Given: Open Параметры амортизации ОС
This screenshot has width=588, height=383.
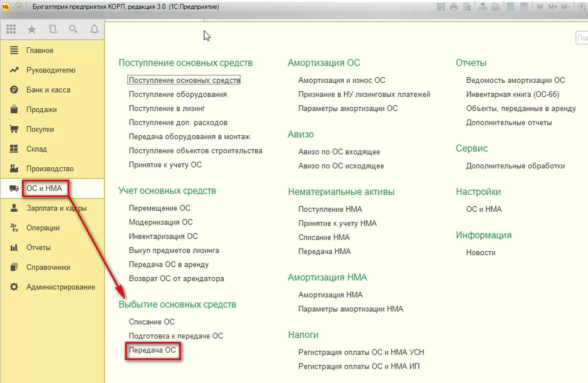Looking at the screenshot, I should [348, 109].
